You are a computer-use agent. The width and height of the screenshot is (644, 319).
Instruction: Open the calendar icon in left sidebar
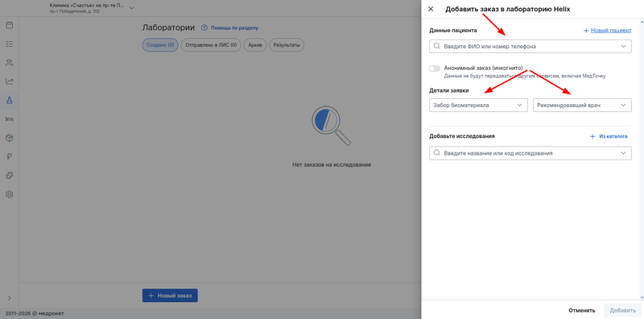pos(9,25)
